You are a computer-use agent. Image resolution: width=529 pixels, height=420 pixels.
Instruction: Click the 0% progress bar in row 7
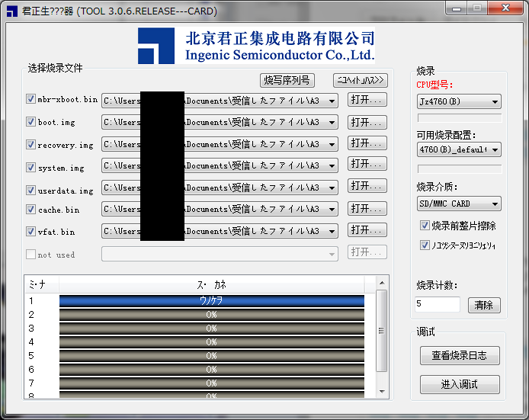pos(212,383)
